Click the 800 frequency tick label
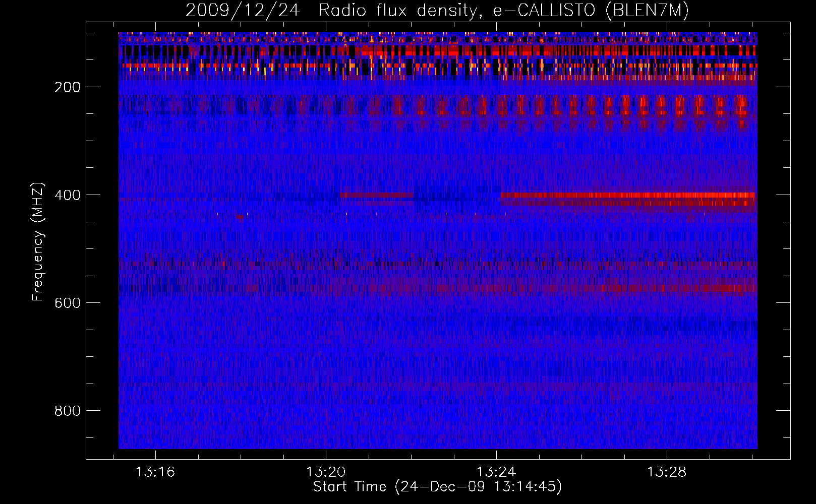This screenshot has width=816, height=504. click(68, 411)
